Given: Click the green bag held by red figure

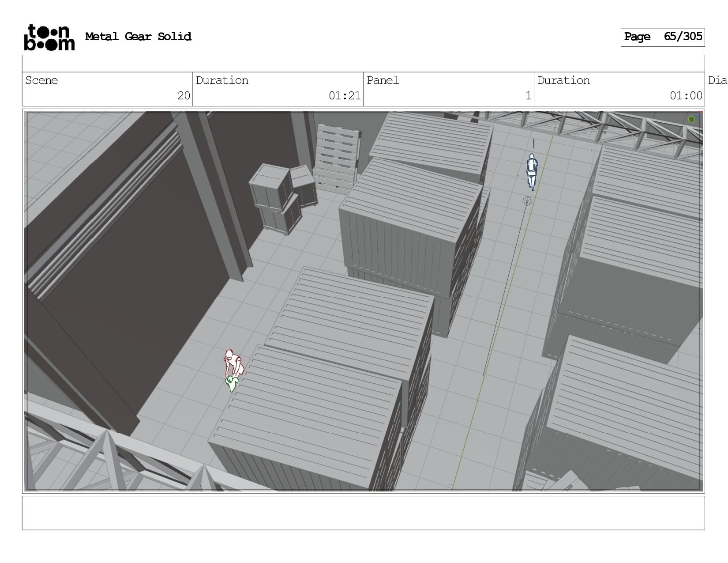Looking at the screenshot, I should [x=232, y=383].
